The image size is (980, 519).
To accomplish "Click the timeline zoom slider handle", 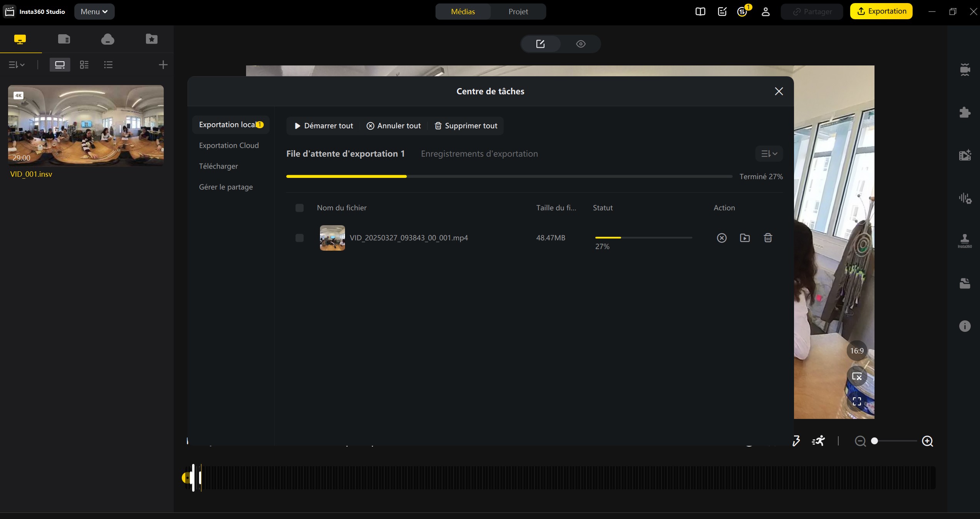I will 874,441.
